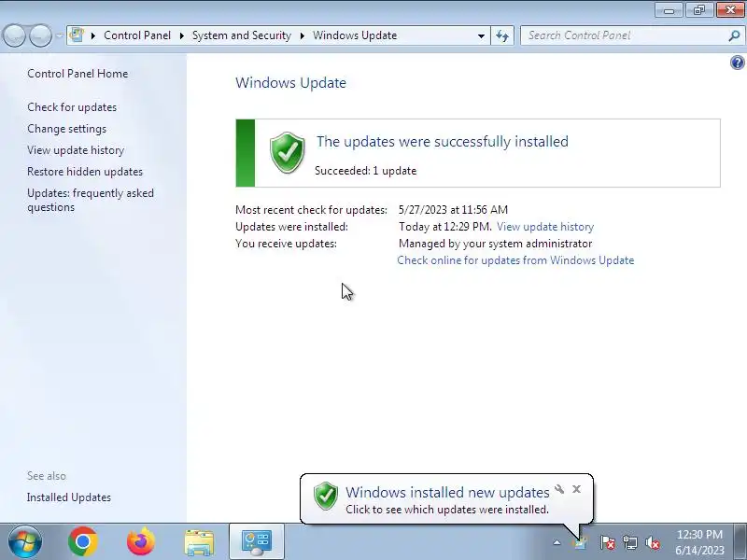Launch Google Chrome from the taskbar
Image resolution: width=747 pixels, height=560 pixels.
83,542
